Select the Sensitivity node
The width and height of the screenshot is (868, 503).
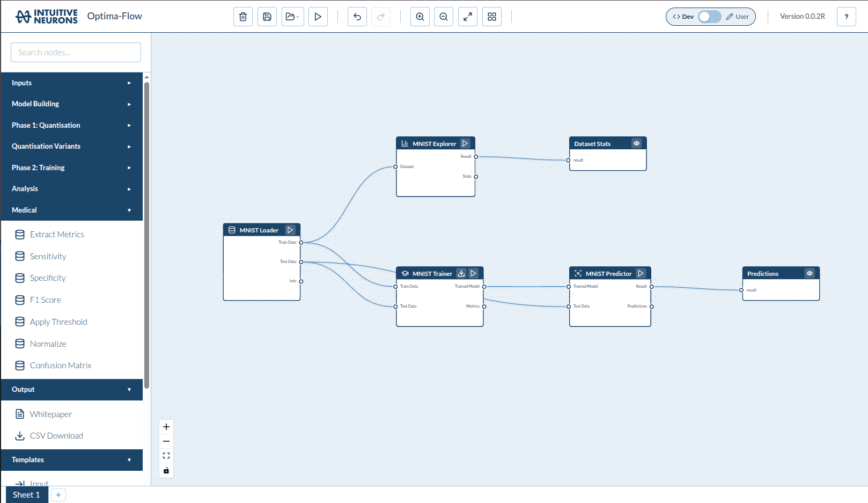pos(72,257)
